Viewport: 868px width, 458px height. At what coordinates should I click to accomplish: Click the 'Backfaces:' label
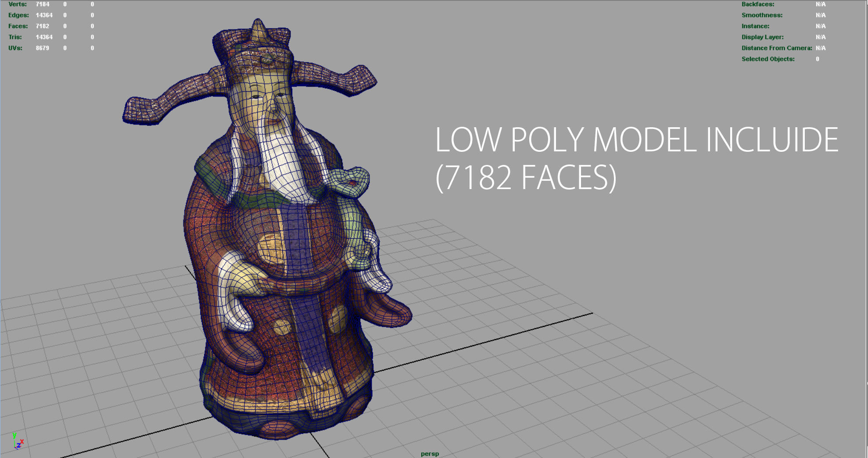(758, 4)
